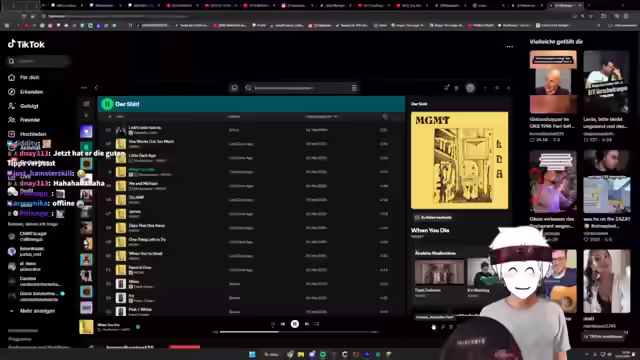Toggle the Spotify library sidebar icon

point(86,104)
